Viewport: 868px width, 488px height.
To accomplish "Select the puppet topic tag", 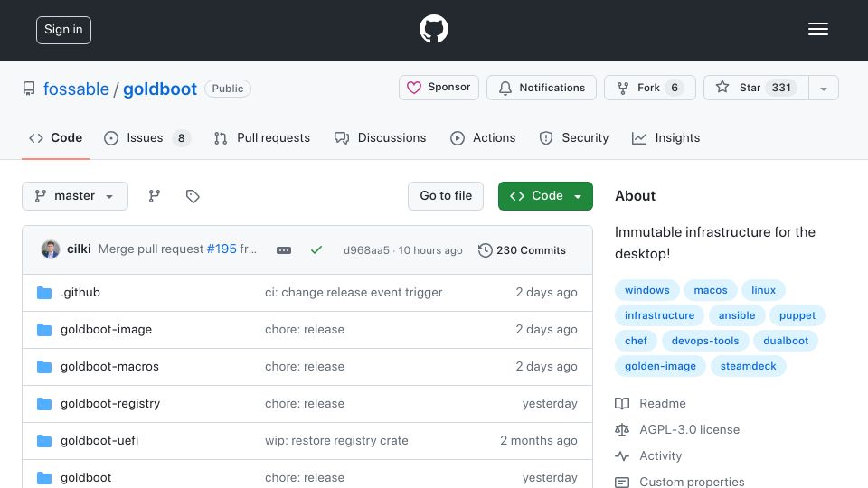I will [797, 315].
